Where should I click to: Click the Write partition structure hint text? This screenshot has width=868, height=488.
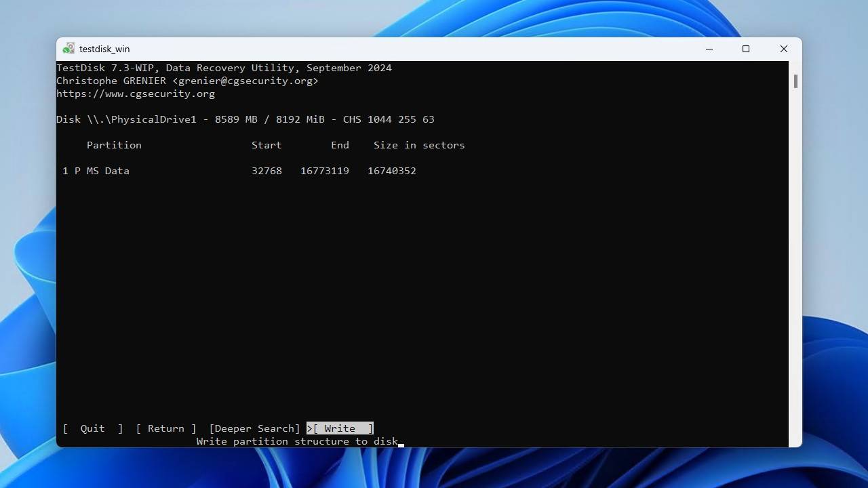(x=297, y=441)
